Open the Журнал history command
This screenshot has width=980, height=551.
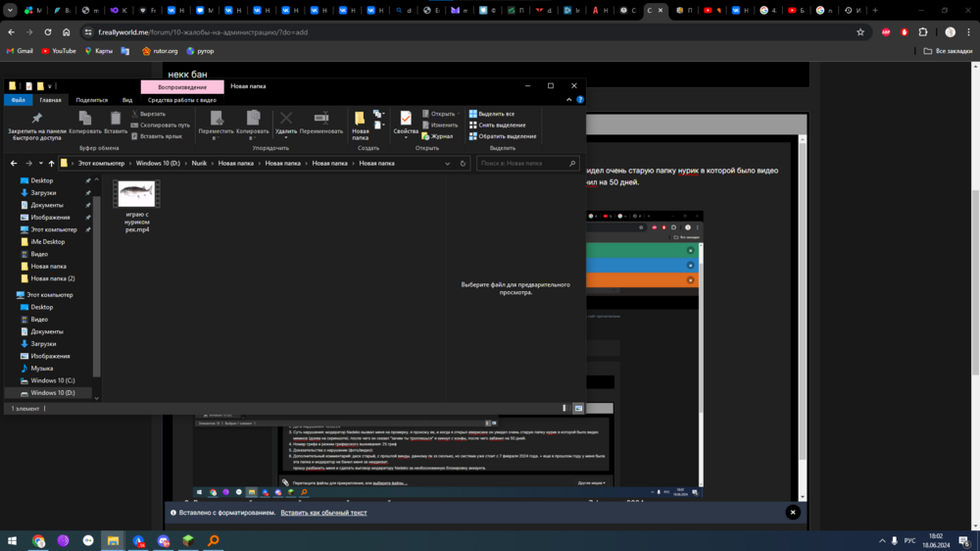pos(437,136)
